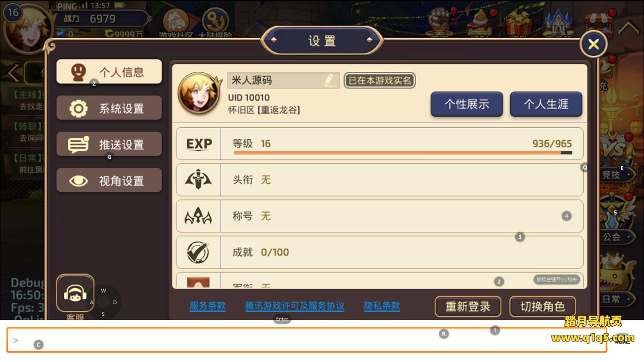Open the 视角设置 eye tab
Image resolution: width=644 pixels, height=362 pixels.
109,180
